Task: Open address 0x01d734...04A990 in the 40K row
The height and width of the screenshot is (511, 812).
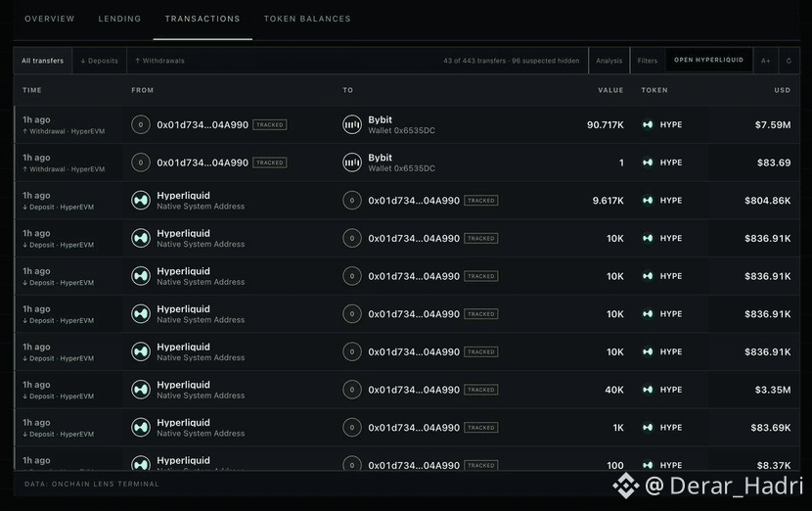Action: coord(414,390)
